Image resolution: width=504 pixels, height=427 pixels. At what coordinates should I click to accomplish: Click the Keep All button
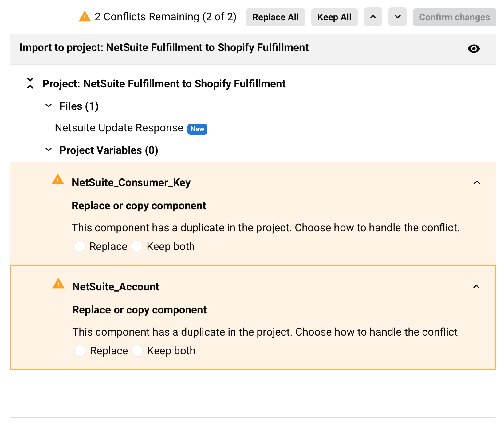point(334,17)
